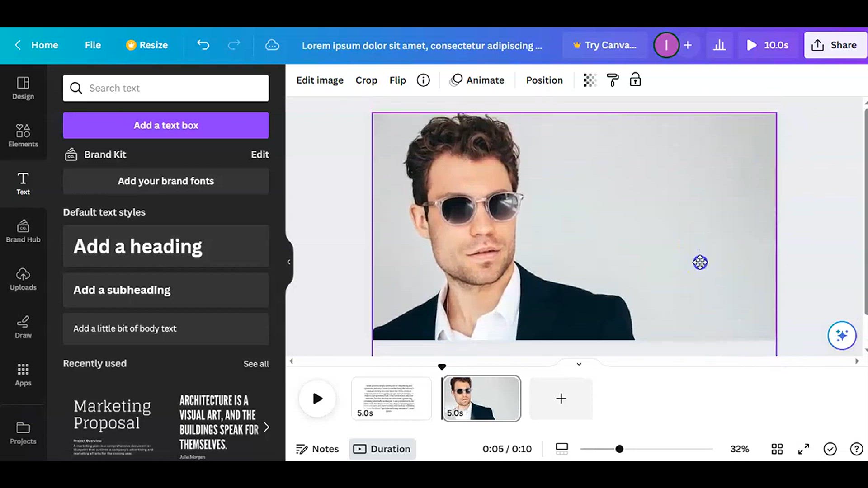Open the Design panel
868x488 pixels.
pyautogui.click(x=23, y=88)
